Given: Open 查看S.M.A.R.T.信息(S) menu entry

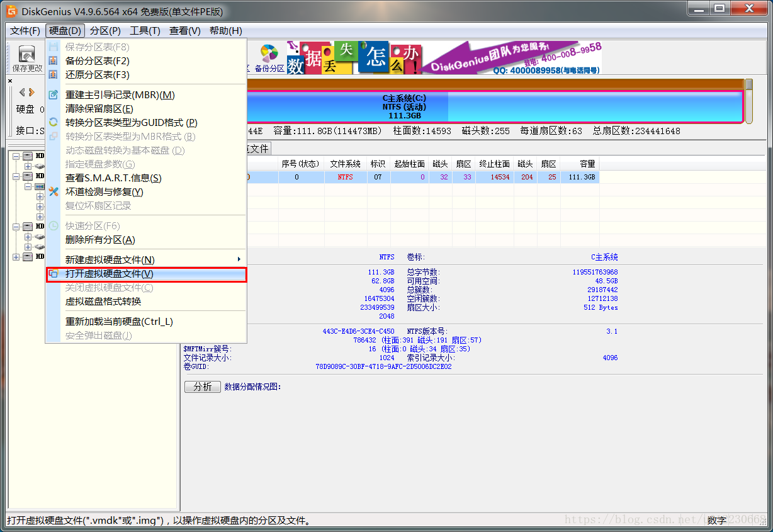Looking at the screenshot, I should 146,178.
